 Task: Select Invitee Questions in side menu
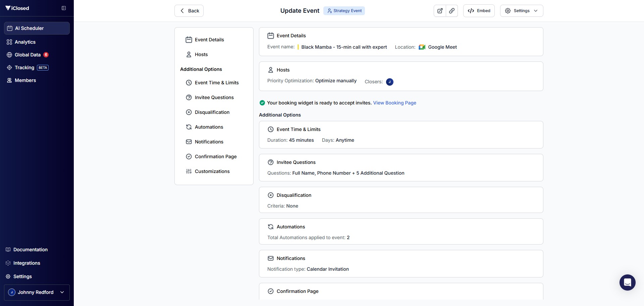click(214, 97)
